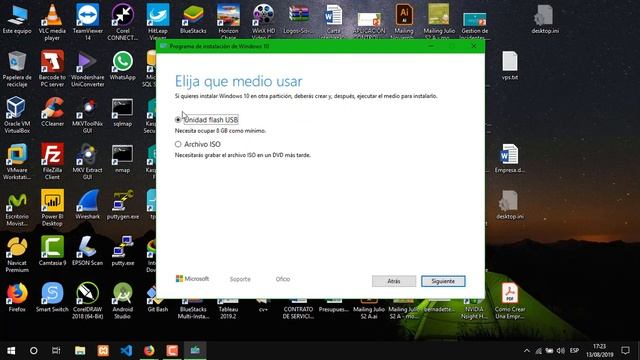
Task: Open vps.txt file on desktop
Action: pyautogui.click(x=510, y=65)
